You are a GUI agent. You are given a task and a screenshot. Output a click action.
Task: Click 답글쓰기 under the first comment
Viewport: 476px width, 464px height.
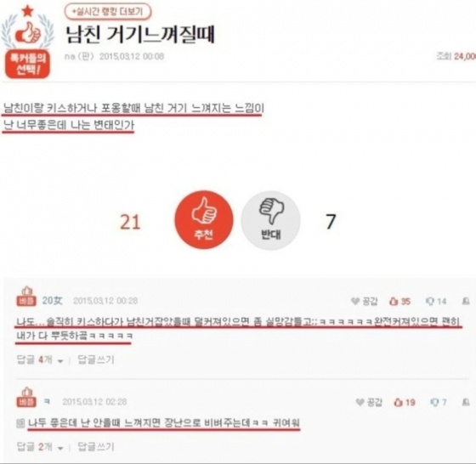[96, 359]
